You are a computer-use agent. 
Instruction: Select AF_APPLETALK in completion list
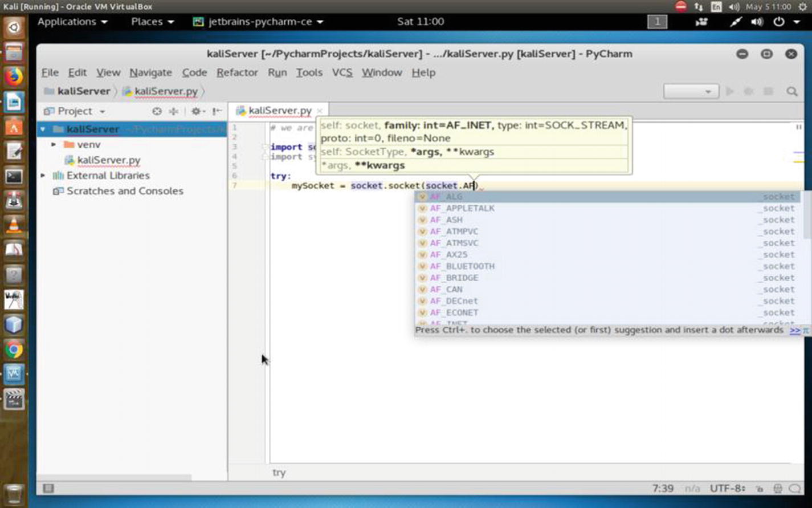(x=607, y=208)
